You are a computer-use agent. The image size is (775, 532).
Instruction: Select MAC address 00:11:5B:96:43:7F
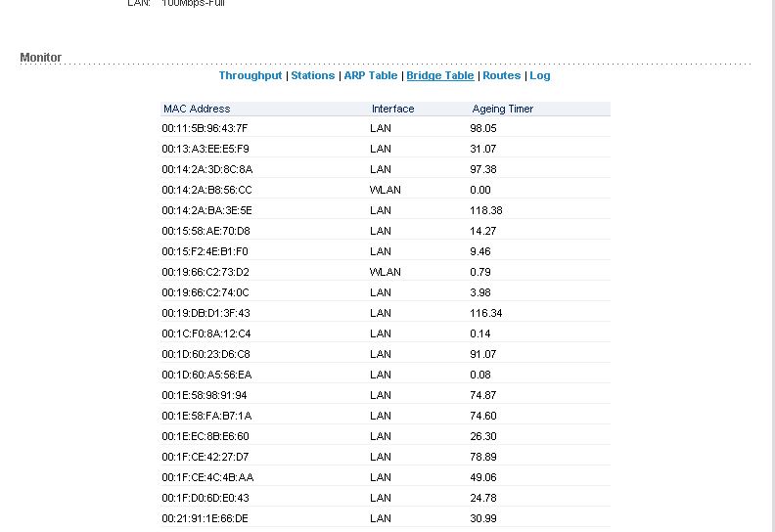205,128
